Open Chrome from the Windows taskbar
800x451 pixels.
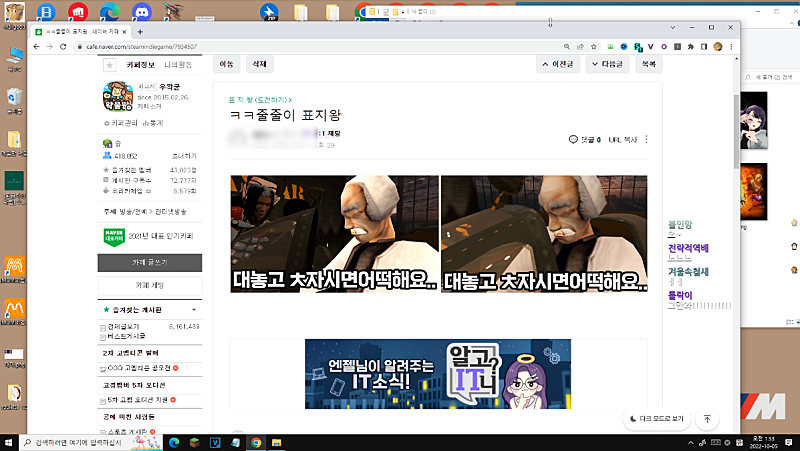pos(256,441)
